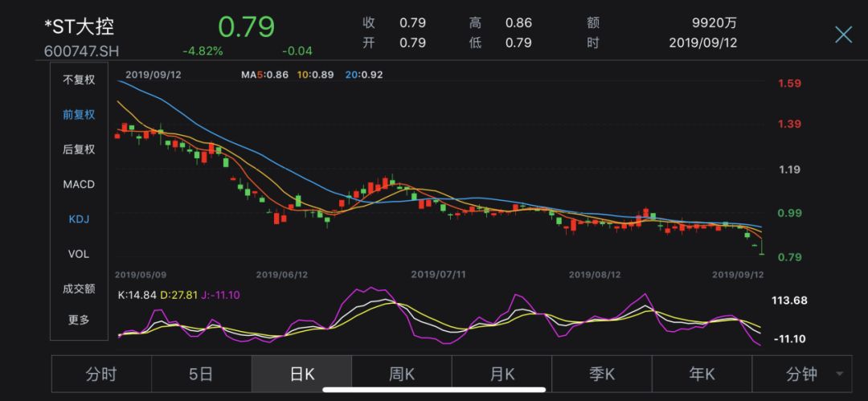Click the turnover value 9920万
Viewport: 868px width, 401px height.
pyautogui.click(x=714, y=23)
